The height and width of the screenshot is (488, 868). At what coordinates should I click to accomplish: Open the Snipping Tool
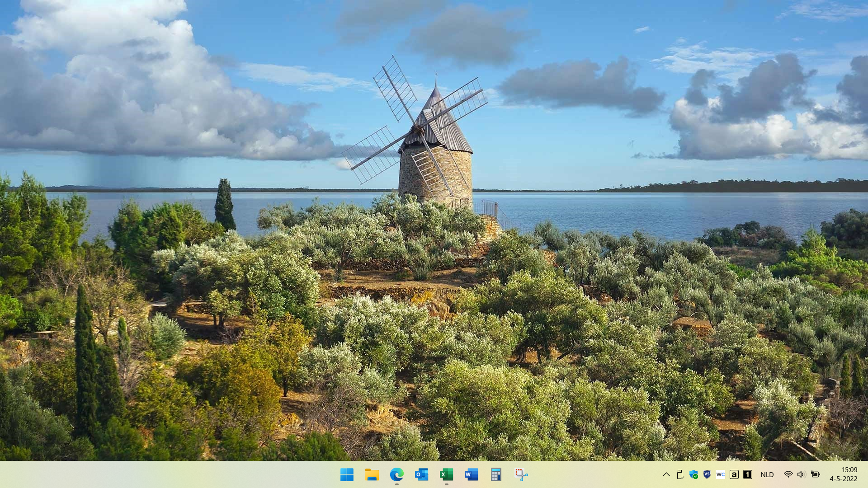coord(521,474)
